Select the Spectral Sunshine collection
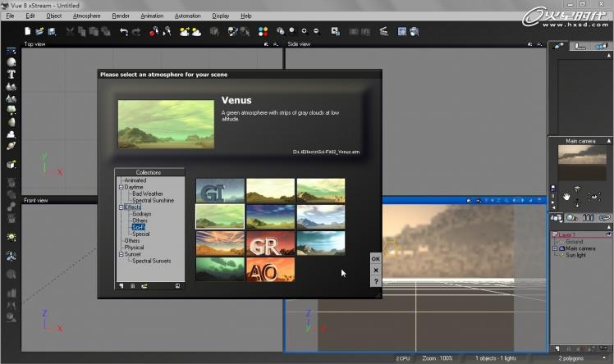Viewport: 614px width, 364px height. (x=153, y=200)
